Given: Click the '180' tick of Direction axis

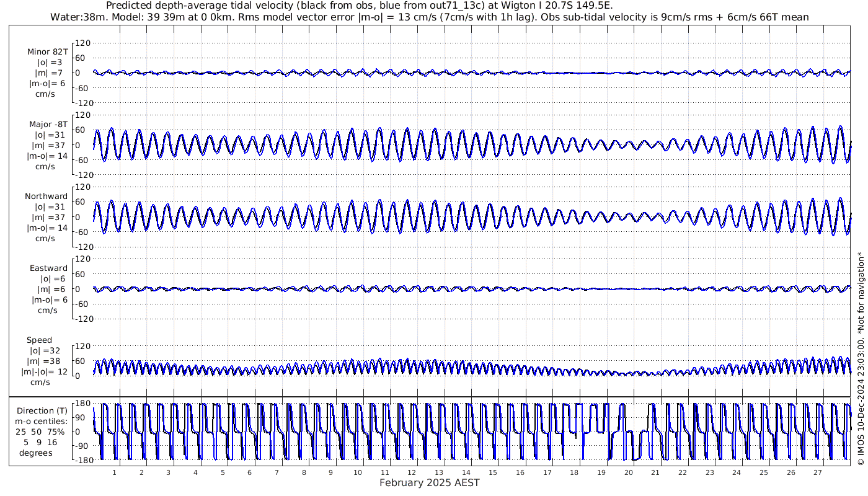Looking at the screenshot, I should point(82,403).
